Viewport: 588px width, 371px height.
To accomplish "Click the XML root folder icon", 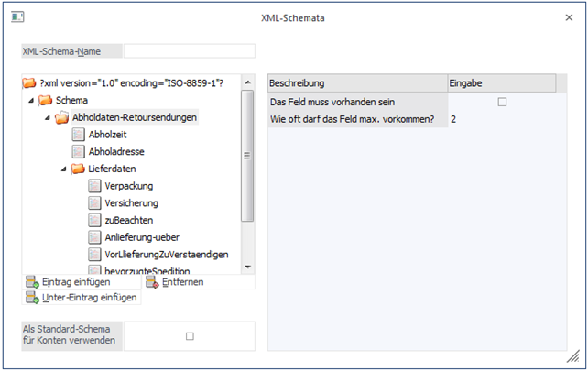I will [29, 83].
